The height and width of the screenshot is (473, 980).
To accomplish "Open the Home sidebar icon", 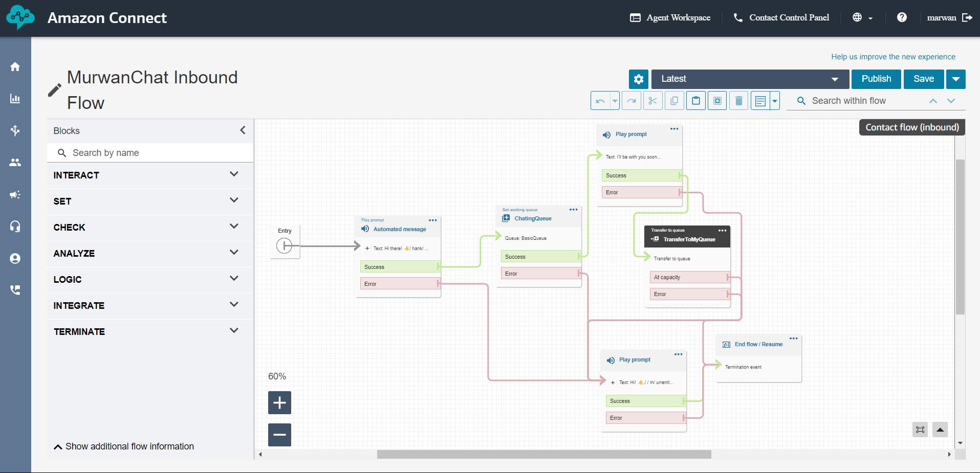I will 15,66.
